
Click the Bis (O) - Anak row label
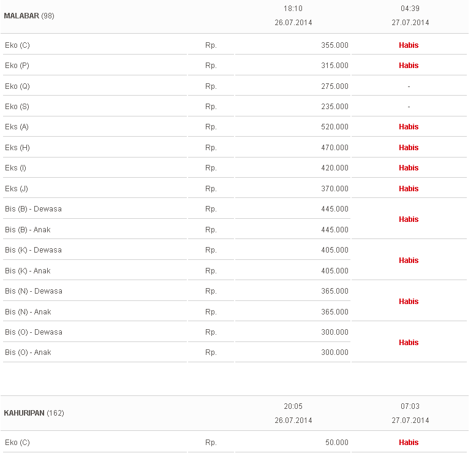(x=28, y=352)
